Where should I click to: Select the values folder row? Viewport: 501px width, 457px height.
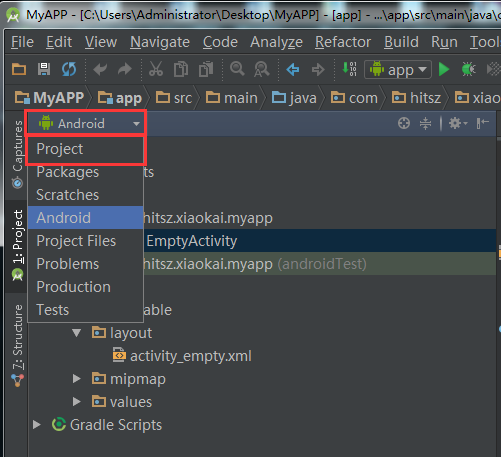(x=122, y=402)
